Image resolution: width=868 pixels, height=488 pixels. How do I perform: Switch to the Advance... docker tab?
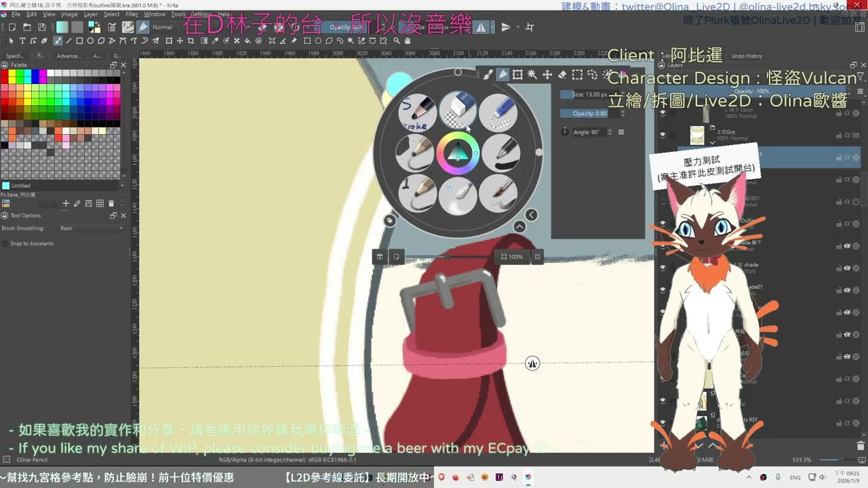(x=68, y=56)
